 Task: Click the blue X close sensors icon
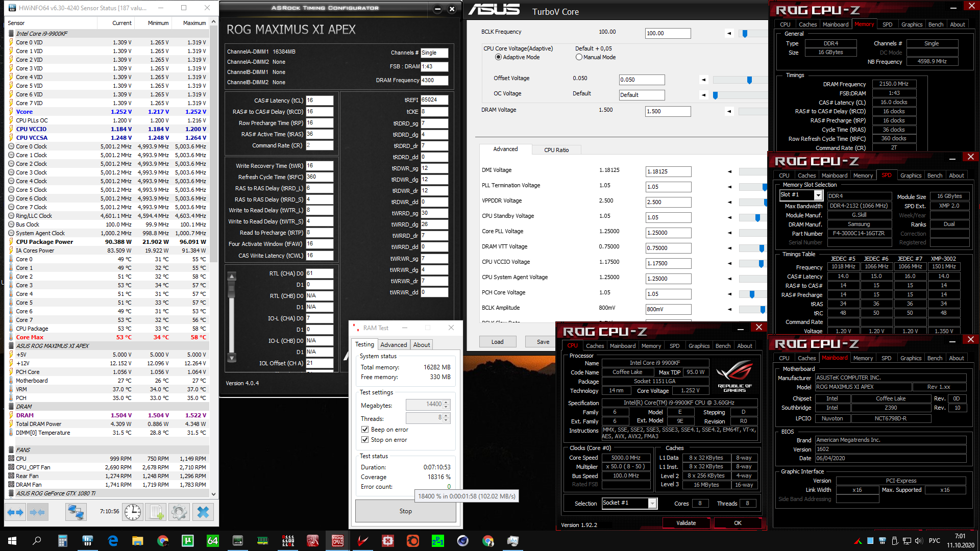coord(203,512)
